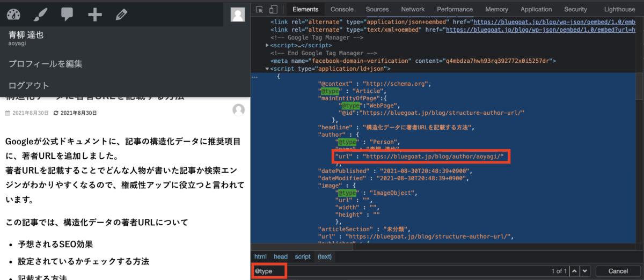Open the WordPress dashboard gauge icon
Image resolution: width=644 pixels, height=280 pixels.
click(x=13, y=14)
